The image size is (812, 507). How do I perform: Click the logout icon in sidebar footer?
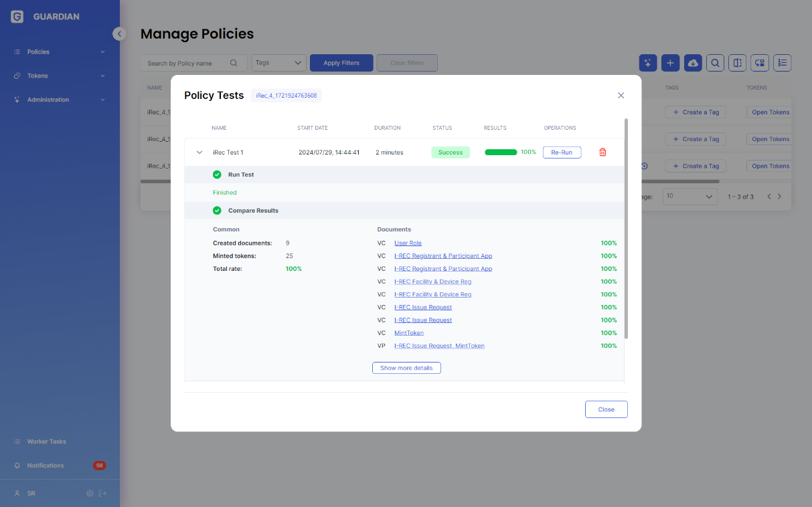(102, 494)
